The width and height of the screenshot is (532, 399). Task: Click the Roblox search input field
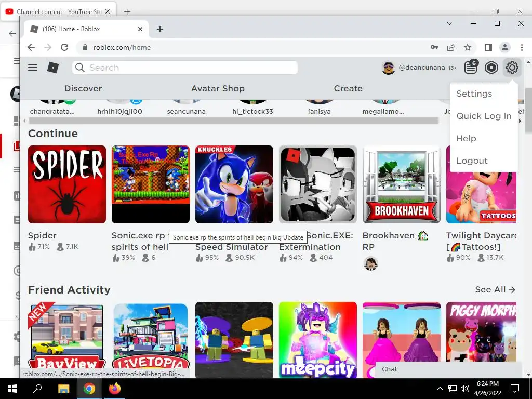tap(185, 68)
